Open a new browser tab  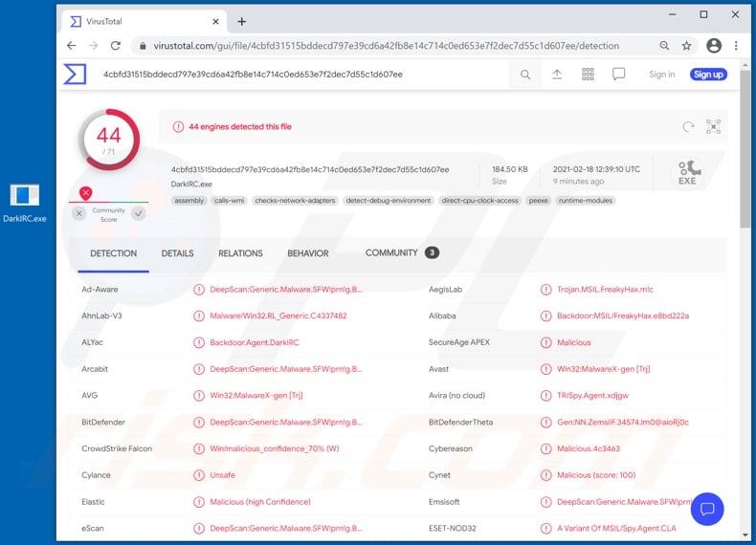click(x=242, y=22)
